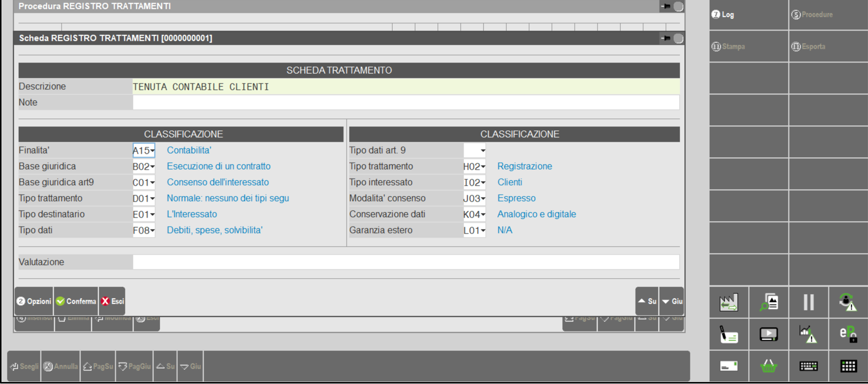Open the keyboard icon
Viewport: 868px width, 384px height.
point(809,366)
